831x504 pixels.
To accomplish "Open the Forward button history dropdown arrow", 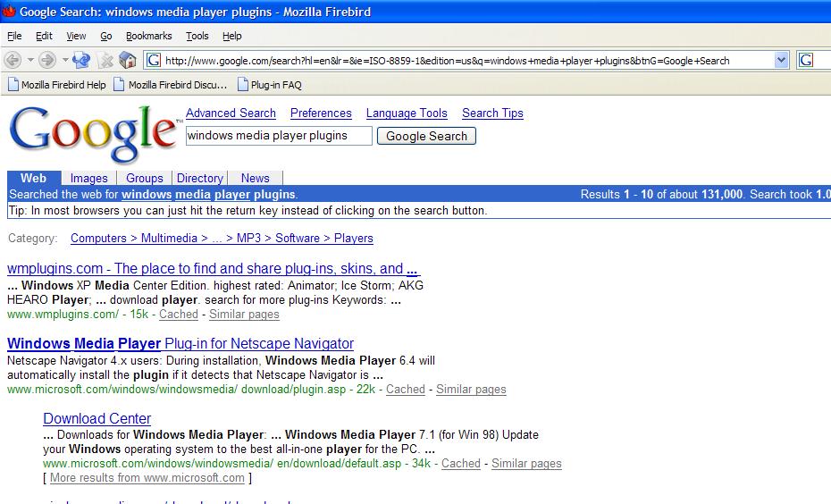I will 64,60.
